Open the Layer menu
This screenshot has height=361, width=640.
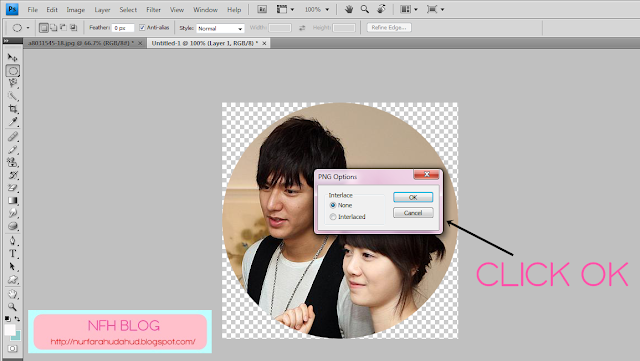(102, 9)
